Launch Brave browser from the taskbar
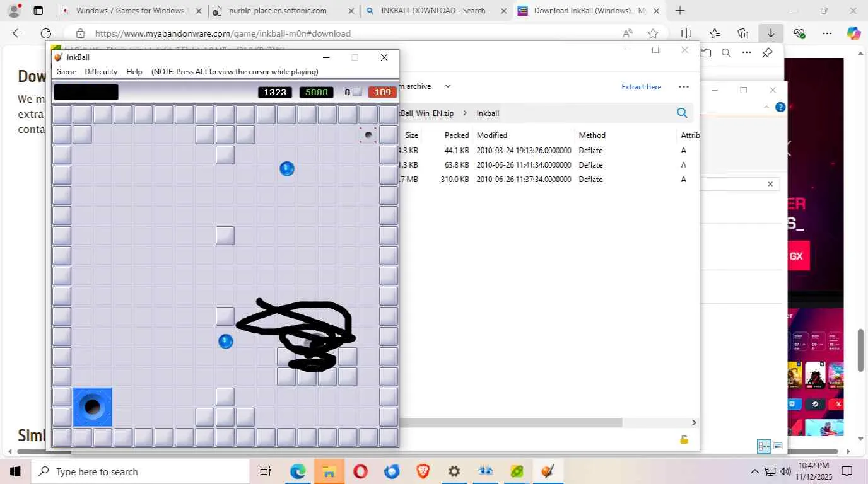This screenshot has width=868, height=484. 423,471
